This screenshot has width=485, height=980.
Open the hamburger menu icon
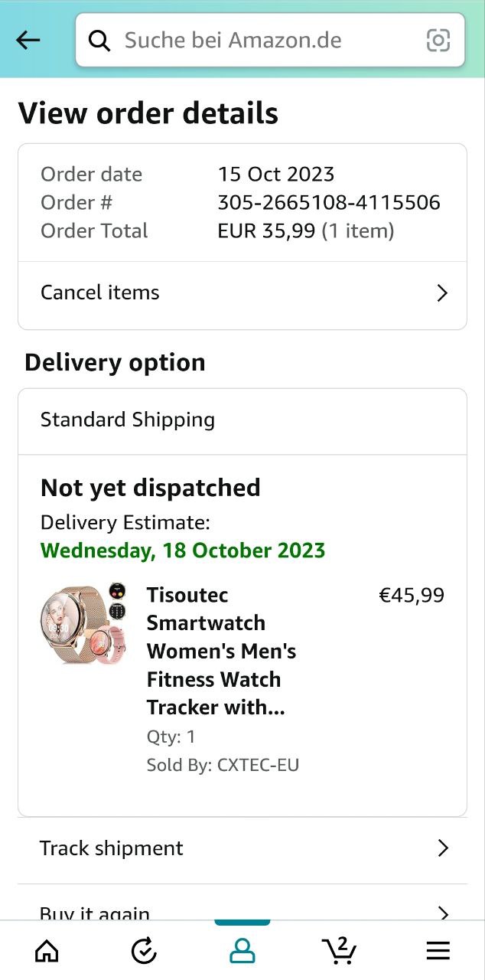coord(438,950)
